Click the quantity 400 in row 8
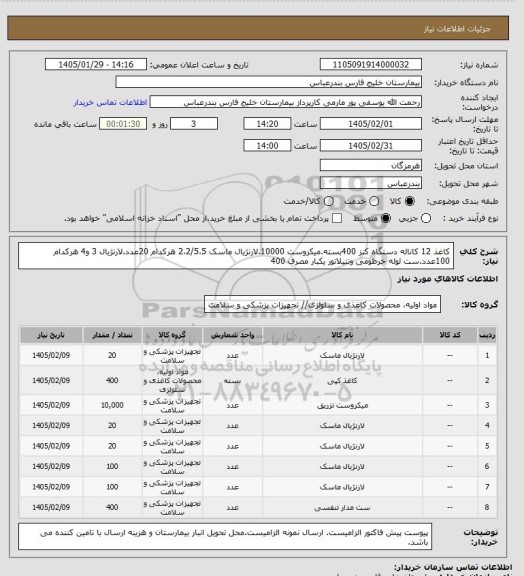 point(112,507)
